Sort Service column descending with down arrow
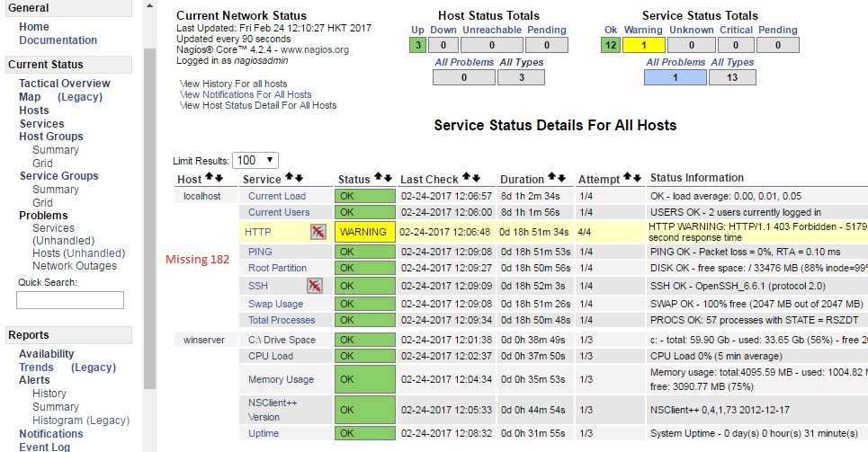This screenshot has width=868, height=452. coord(299,179)
